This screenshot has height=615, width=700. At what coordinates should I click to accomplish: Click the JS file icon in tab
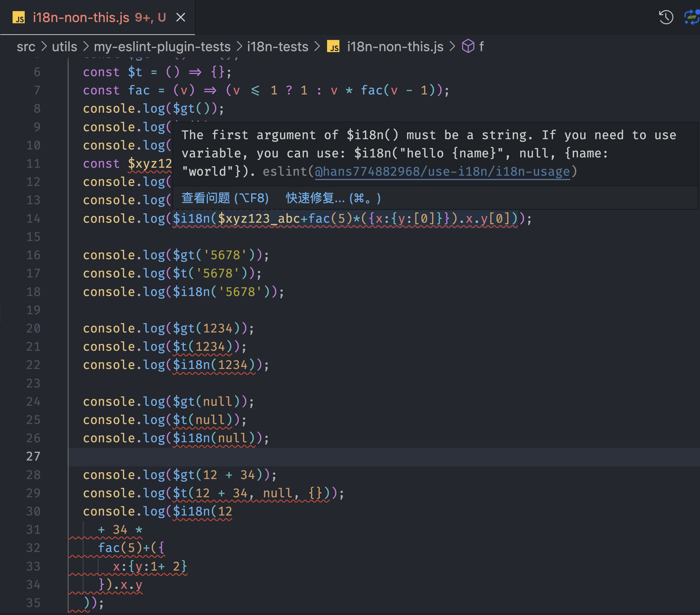19,17
